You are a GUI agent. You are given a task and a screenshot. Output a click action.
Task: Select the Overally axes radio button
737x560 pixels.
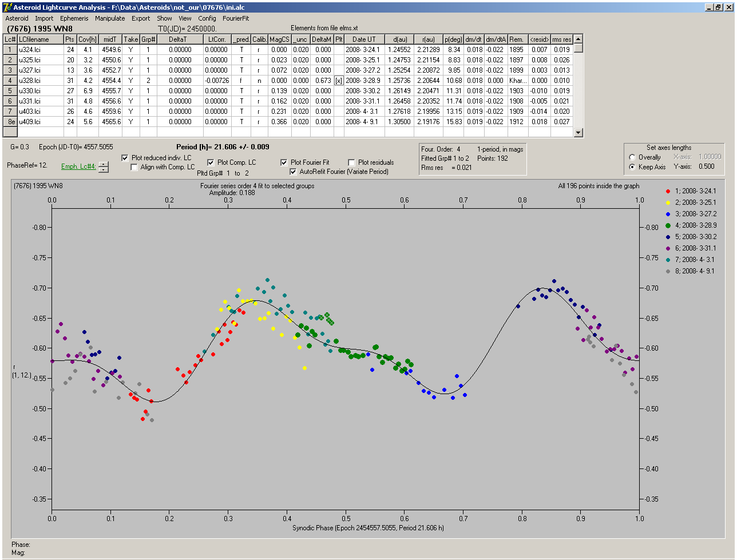click(632, 157)
